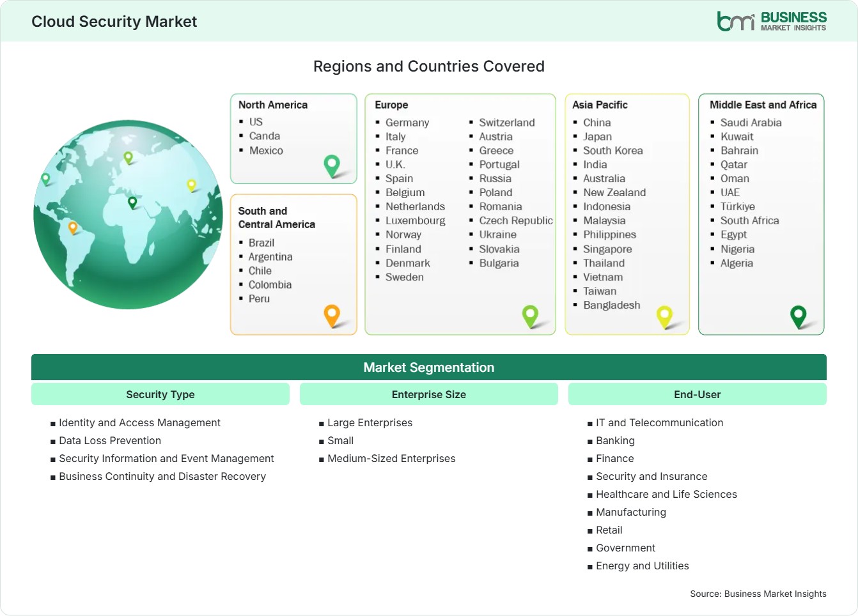This screenshot has height=616, width=858.
Task: Click the globe illustration
Action: coord(128,215)
